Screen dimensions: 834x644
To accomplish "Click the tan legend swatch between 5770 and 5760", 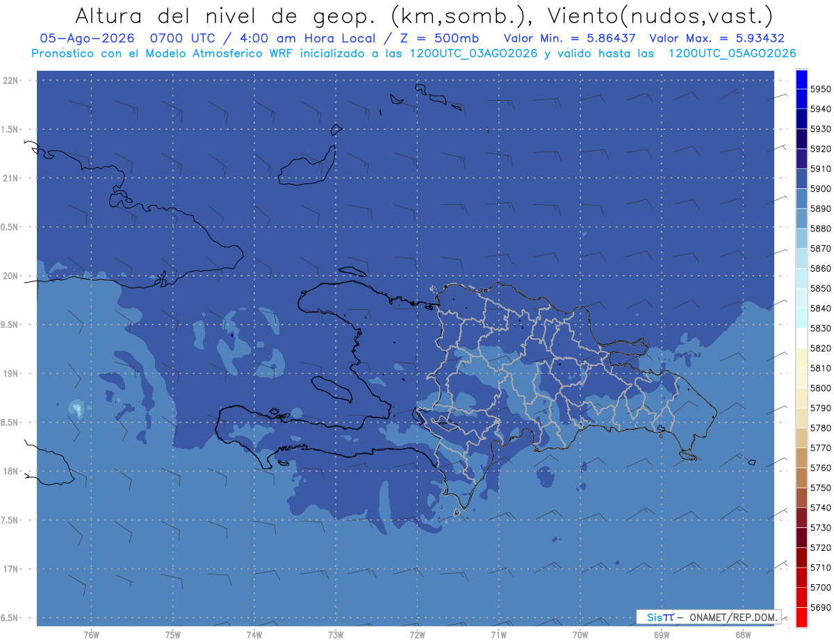I will (801, 458).
